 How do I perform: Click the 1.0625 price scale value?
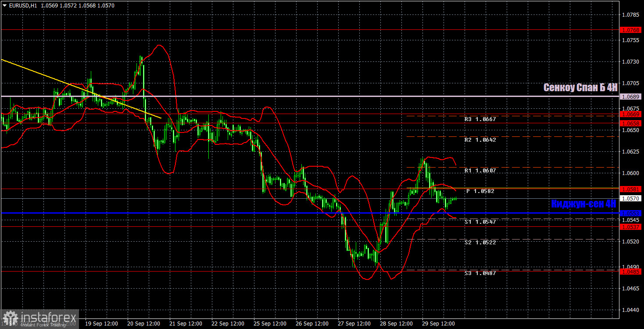click(x=631, y=152)
